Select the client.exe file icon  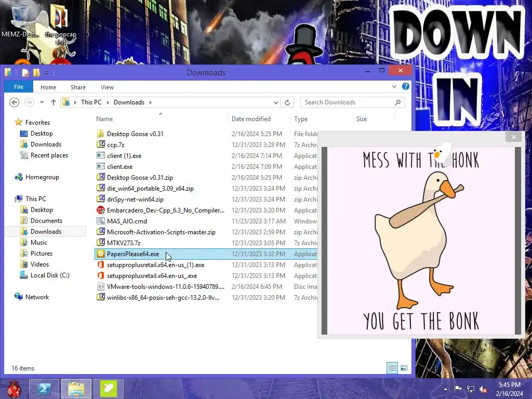[x=100, y=167]
